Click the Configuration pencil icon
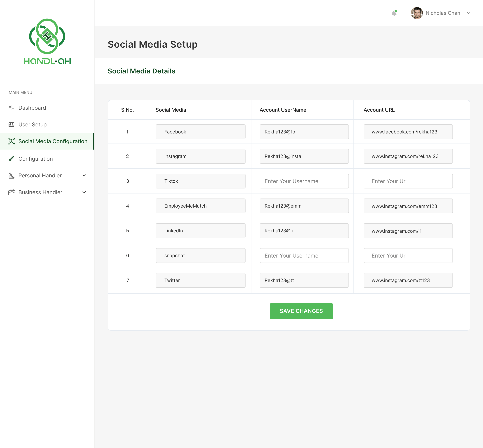The height and width of the screenshot is (448, 483). 11,159
